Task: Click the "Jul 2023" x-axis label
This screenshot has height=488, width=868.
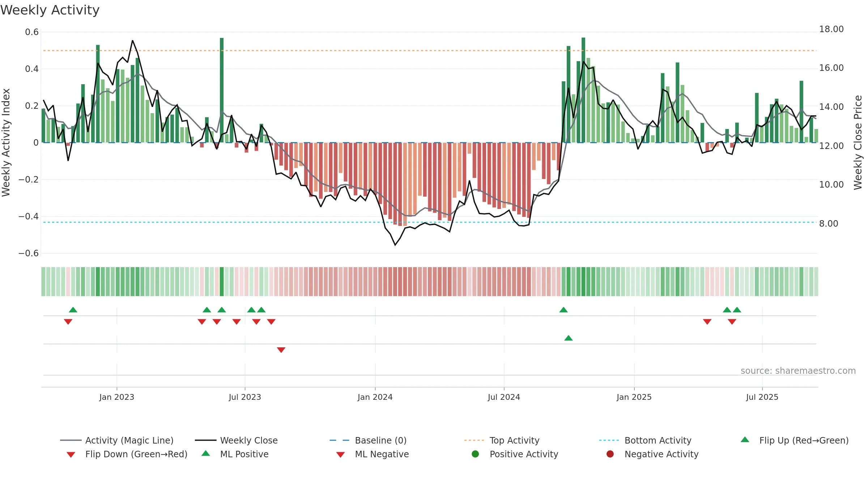Action: tap(245, 397)
